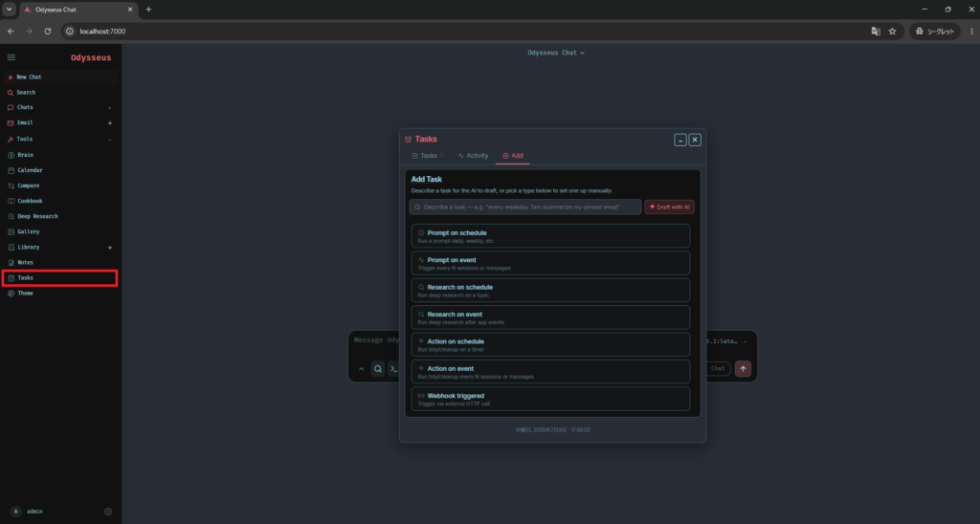Collapse sidebar with hamburger menu icon
The image size is (980, 524).
11,57
